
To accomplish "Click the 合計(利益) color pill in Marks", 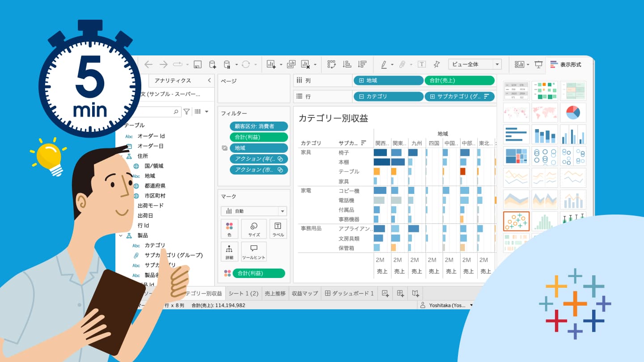I will (x=258, y=273).
